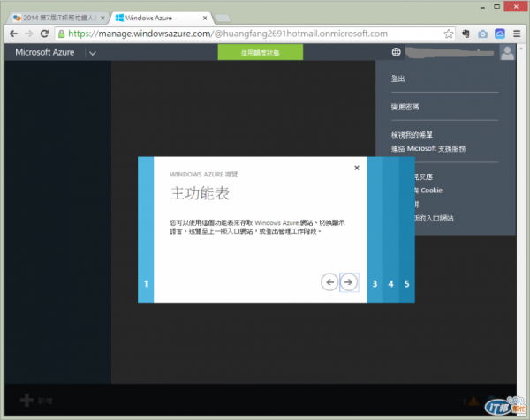Open the camera screenshot extension icon
Screen dimensions: 530x420
point(482,34)
